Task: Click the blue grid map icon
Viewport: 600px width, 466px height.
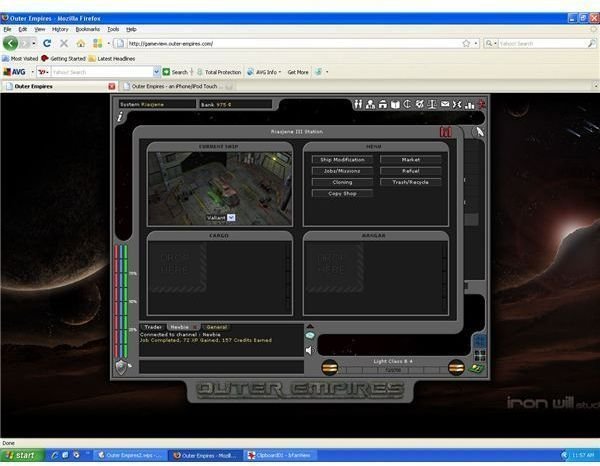Action: coord(479,341)
